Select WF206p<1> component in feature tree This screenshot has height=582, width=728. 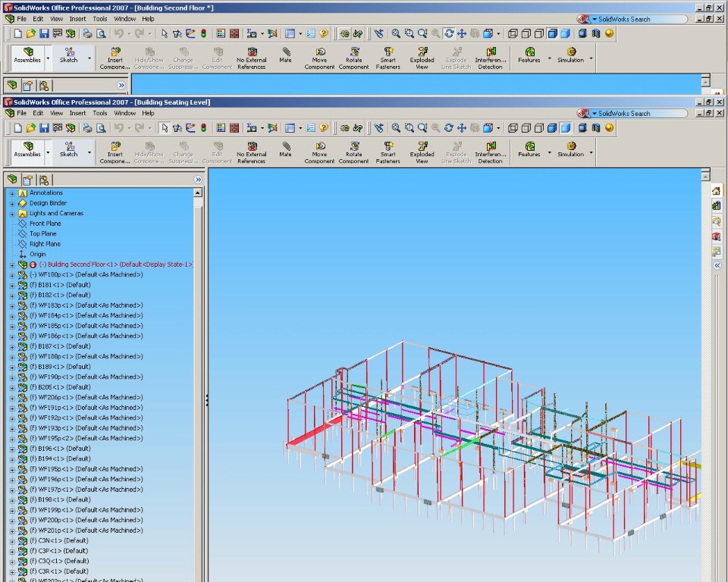tap(86, 397)
